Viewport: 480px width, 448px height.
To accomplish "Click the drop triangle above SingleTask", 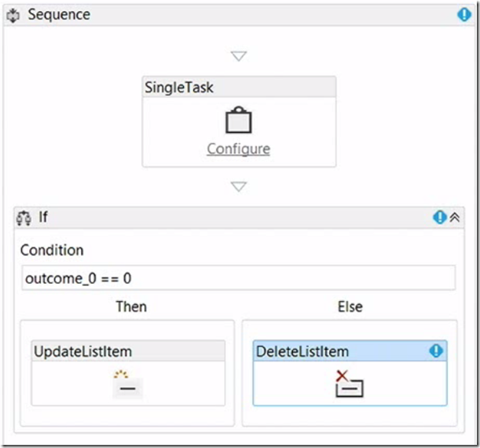I will [x=239, y=57].
